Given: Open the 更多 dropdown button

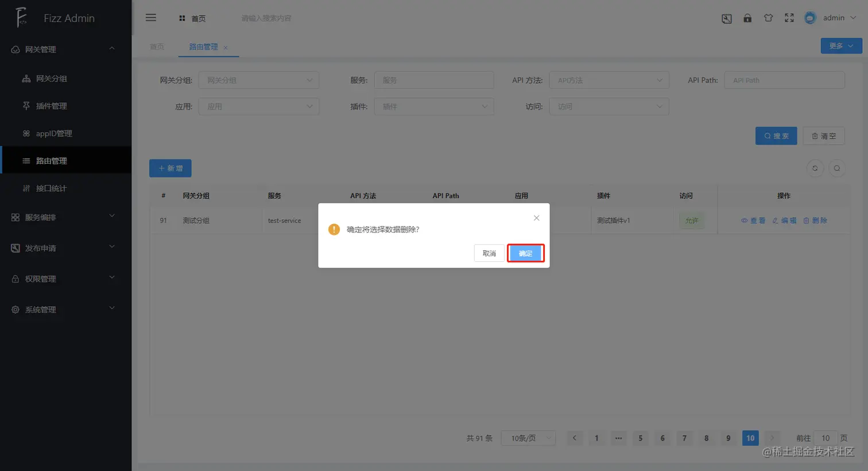Looking at the screenshot, I should (841, 46).
